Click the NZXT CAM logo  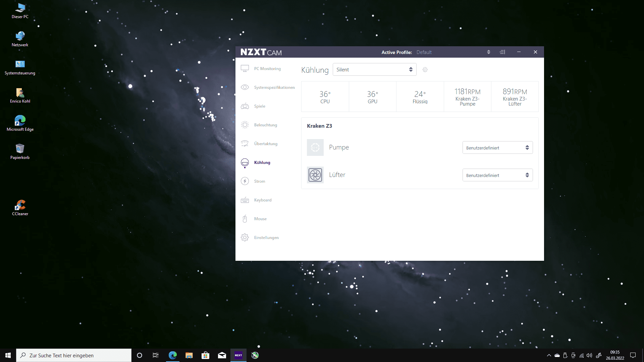click(261, 52)
